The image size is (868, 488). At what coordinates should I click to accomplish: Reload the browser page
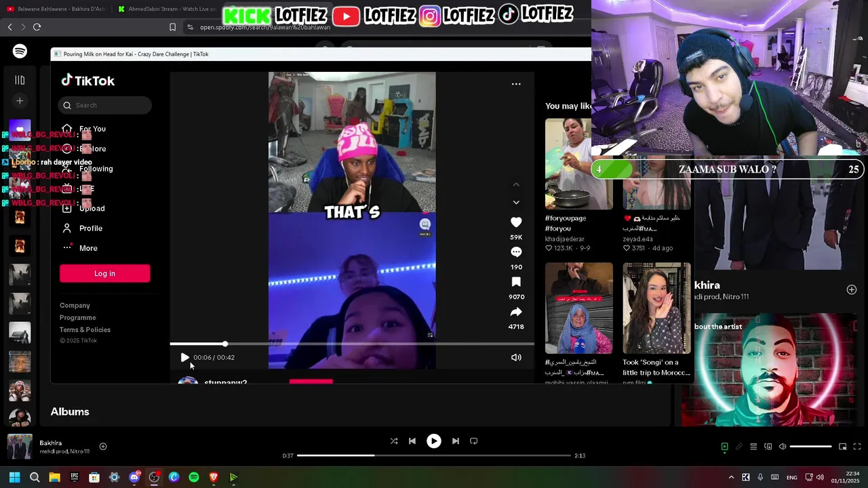(37, 27)
